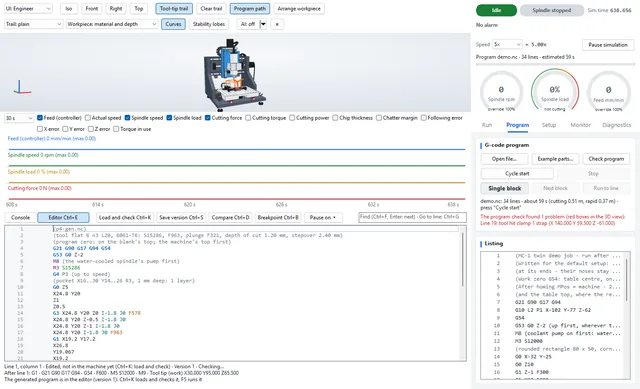Viewport: 640px width, 389px height.
Task: Open the Program tab
Action: click(518, 125)
